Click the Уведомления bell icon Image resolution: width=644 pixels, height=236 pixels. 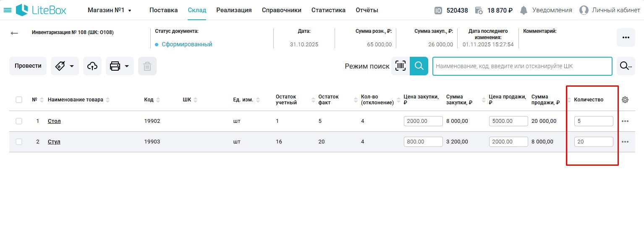point(524,10)
